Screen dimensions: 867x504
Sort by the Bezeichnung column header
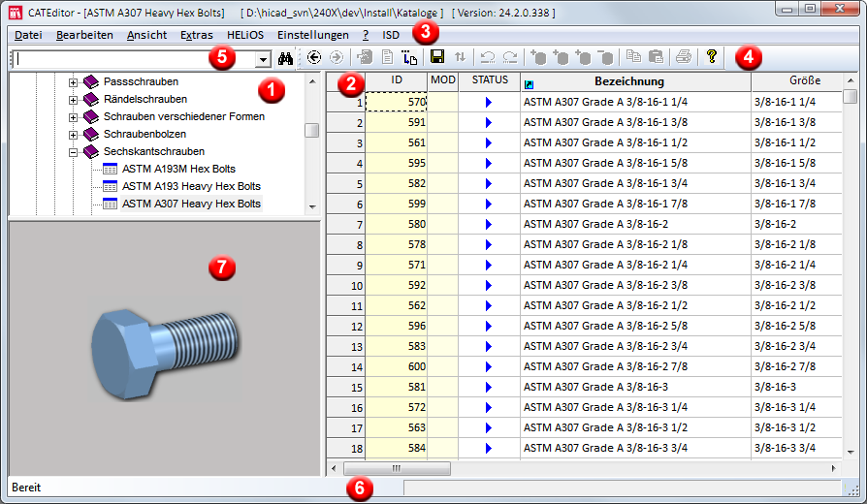click(x=629, y=81)
